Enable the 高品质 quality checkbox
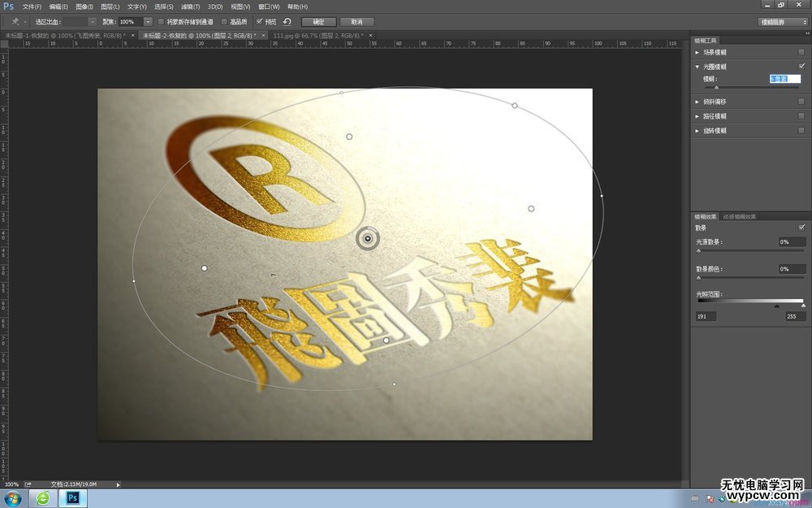The width and height of the screenshot is (812, 508). (224, 21)
